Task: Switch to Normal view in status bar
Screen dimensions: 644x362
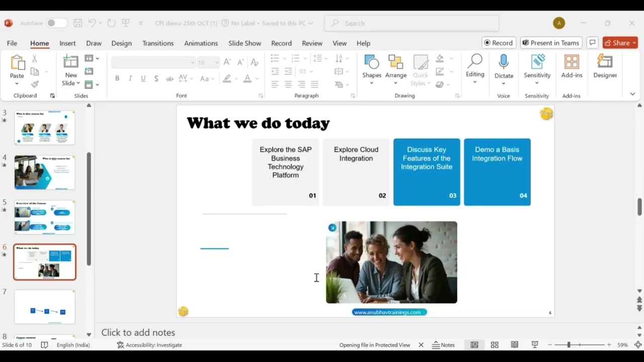Action: pyautogui.click(x=474, y=345)
